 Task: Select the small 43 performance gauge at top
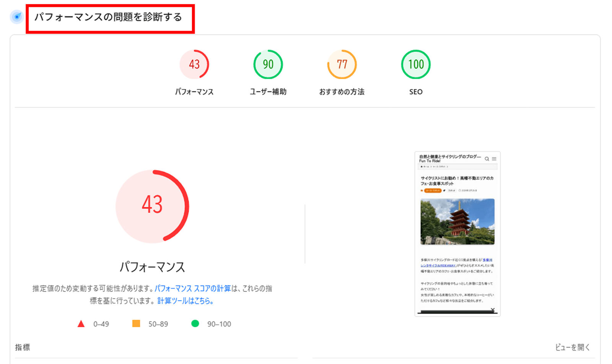pos(194,64)
